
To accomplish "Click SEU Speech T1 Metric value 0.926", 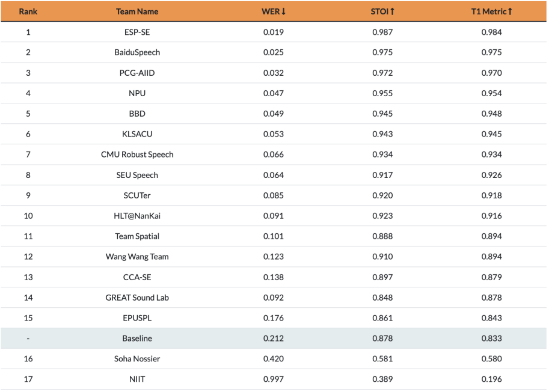I will coord(492,175).
